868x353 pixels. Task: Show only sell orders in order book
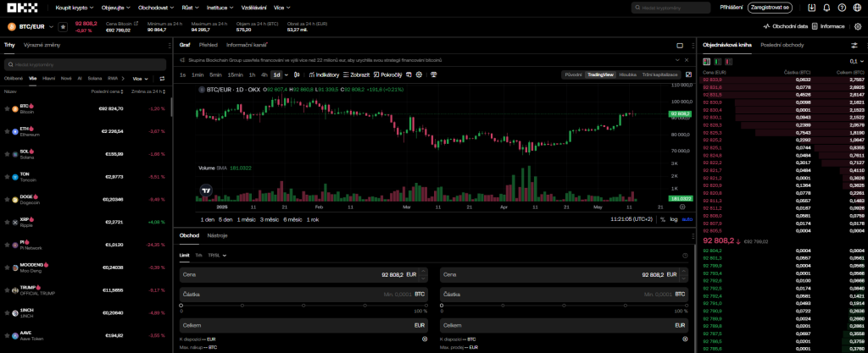728,61
